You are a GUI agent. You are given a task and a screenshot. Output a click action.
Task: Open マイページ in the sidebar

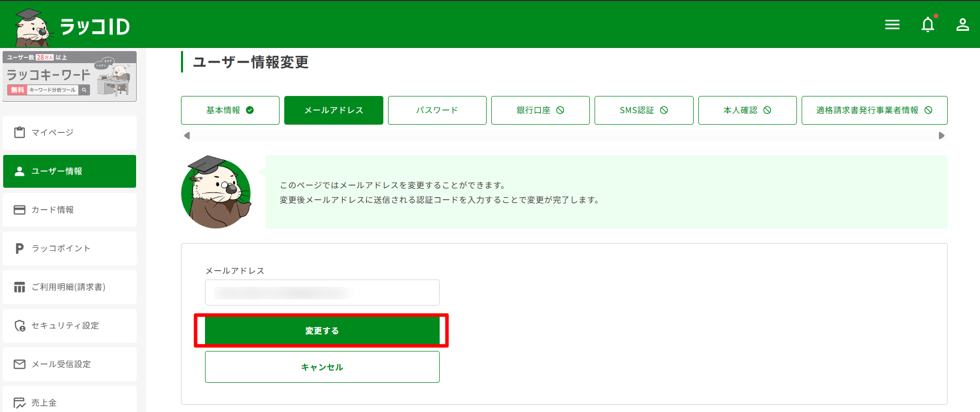click(x=69, y=132)
